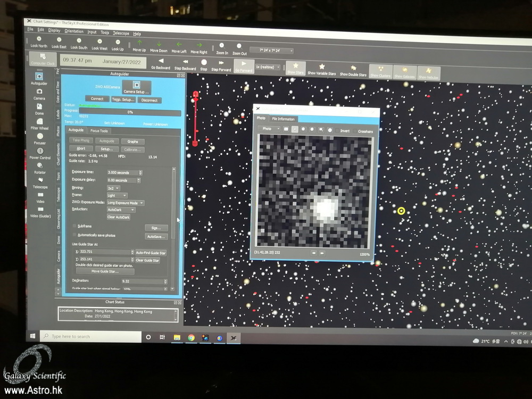The image size is (532, 399).
Task: Click the Exposure time input field
Action: (122, 173)
